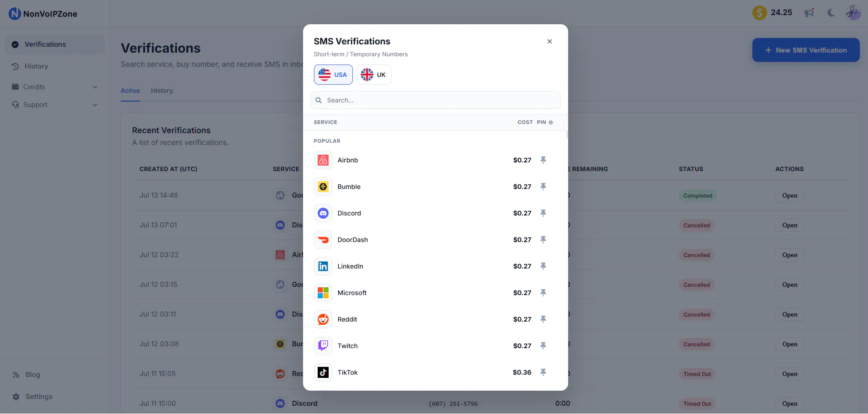Click the PIN info icon in header

[x=551, y=123]
